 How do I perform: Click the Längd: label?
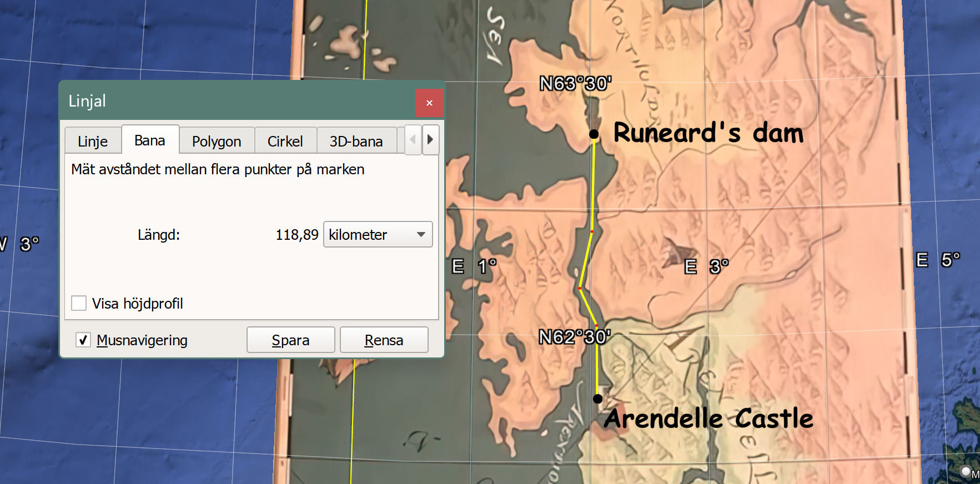pos(159,235)
